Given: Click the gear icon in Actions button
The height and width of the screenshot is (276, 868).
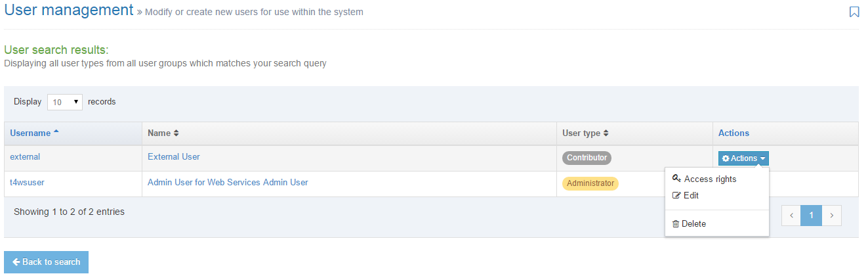Looking at the screenshot, I should [x=726, y=158].
